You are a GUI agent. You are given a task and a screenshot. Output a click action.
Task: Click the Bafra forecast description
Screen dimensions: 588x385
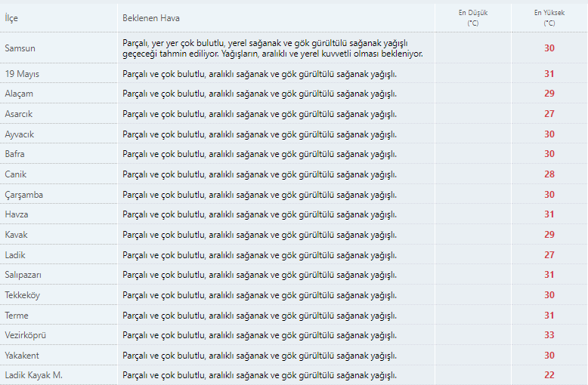coord(259,154)
